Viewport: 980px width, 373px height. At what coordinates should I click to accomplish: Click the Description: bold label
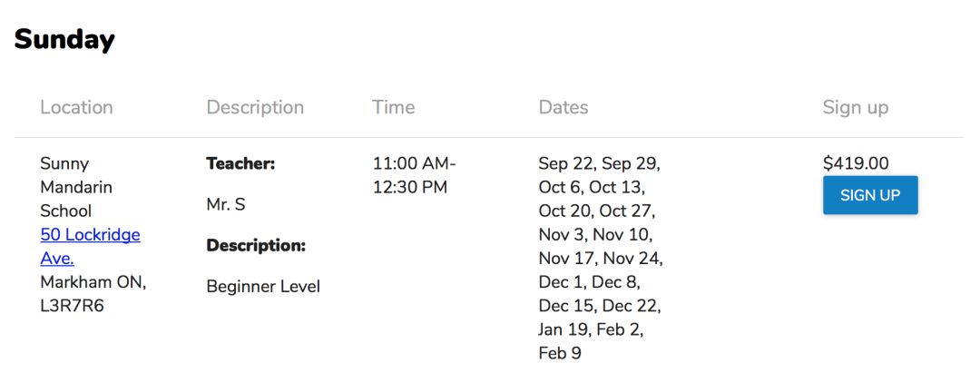[256, 246]
